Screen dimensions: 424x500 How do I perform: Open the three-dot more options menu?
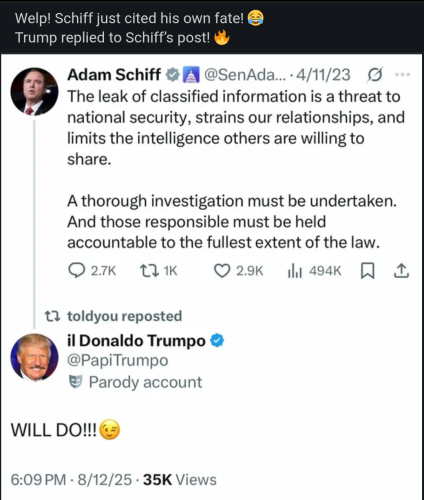(x=402, y=75)
